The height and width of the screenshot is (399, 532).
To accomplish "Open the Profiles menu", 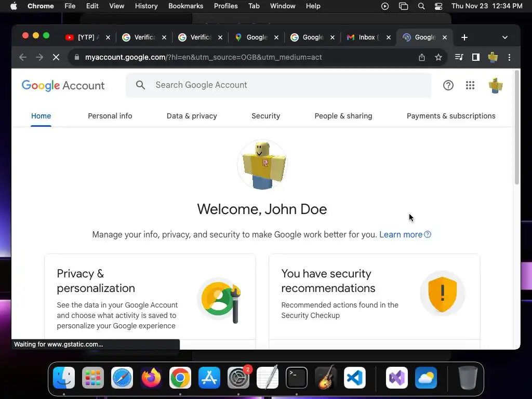I will click(225, 6).
